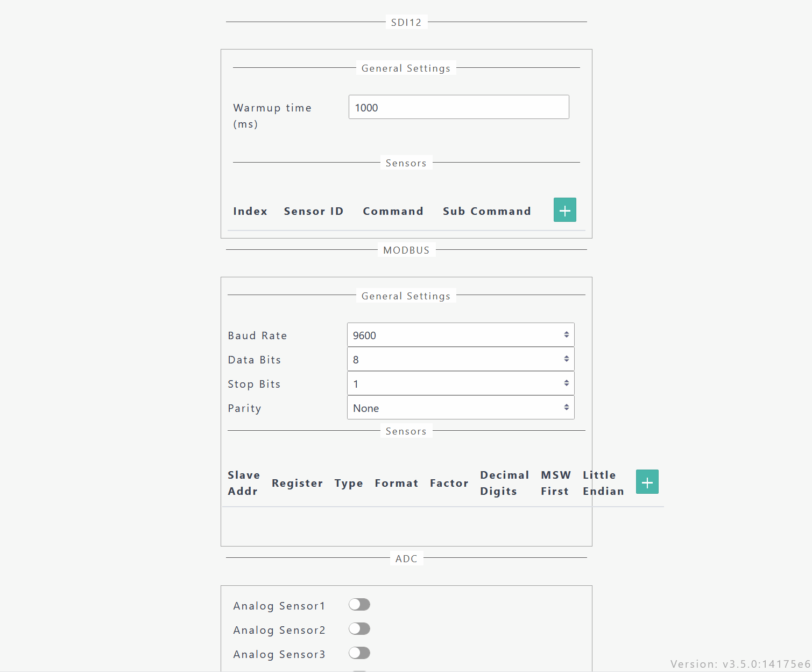812x672 pixels.
Task: Toggle Analog Sensor2 on
Action: pyautogui.click(x=359, y=629)
